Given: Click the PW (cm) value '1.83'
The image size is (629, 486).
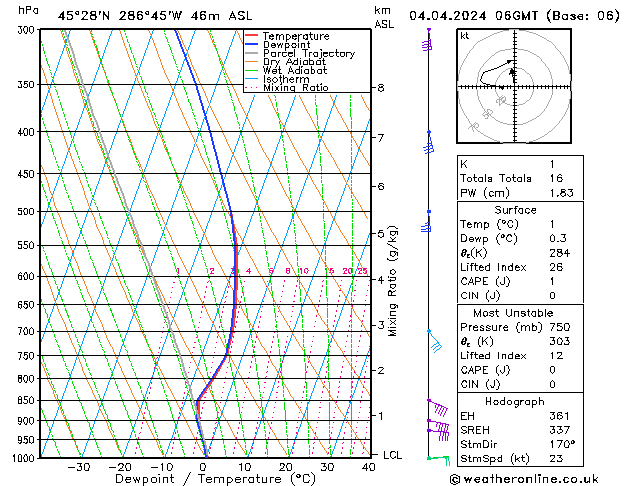Looking at the screenshot, I should 562,193.
